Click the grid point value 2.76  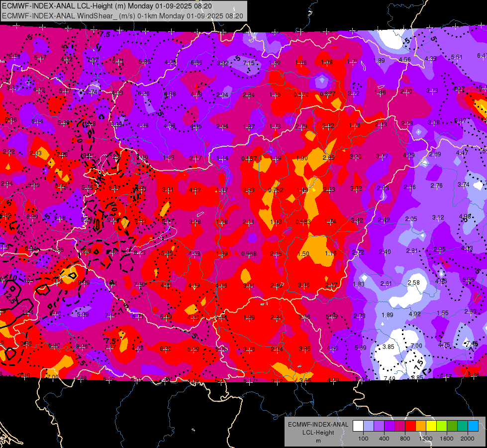[436, 186]
